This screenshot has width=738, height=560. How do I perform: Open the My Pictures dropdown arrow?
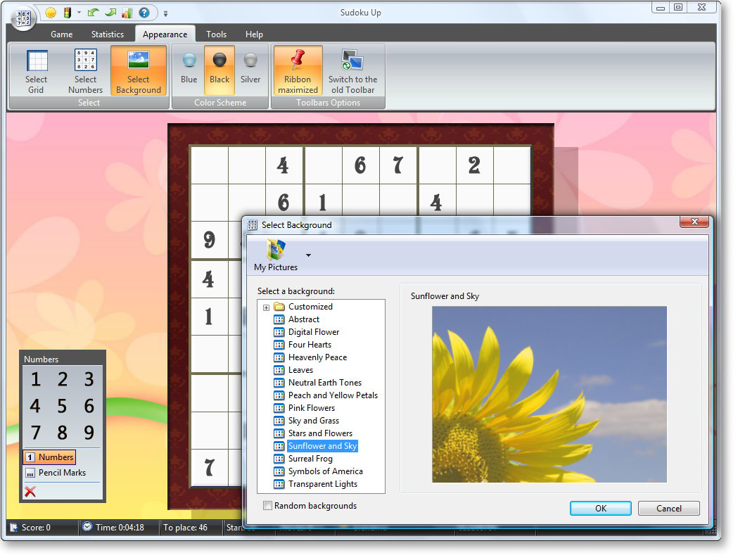pyautogui.click(x=309, y=255)
